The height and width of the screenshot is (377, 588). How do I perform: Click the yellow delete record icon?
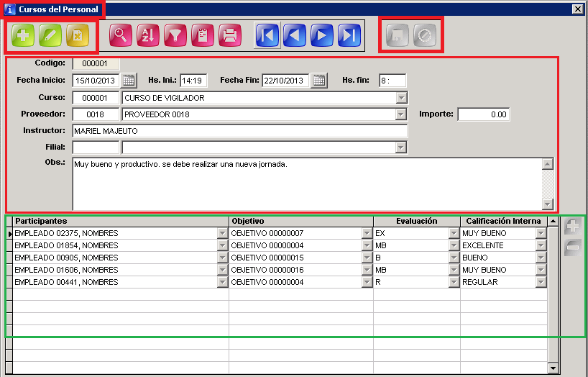[78, 35]
